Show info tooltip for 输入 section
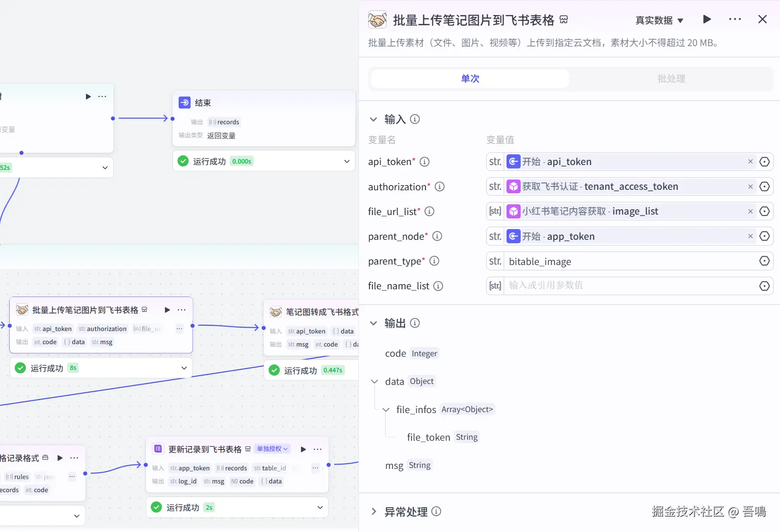The width and height of the screenshot is (780, 532). pyautogui.click(x=415, y=119)
